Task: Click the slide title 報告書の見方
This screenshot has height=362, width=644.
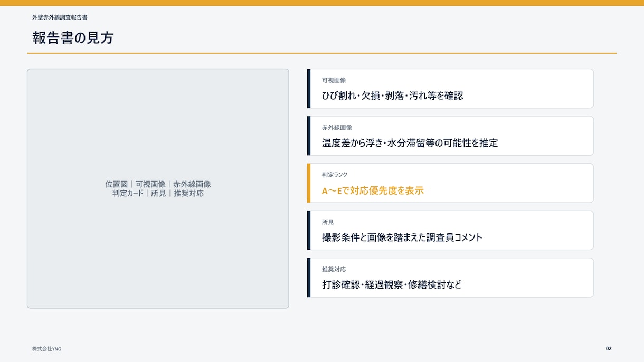Action: pyautogui.click(x=73, y=38)
